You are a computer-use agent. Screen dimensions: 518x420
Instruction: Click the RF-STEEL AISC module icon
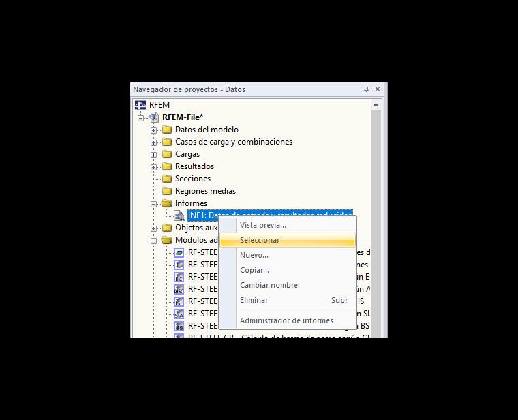point(179,289)
